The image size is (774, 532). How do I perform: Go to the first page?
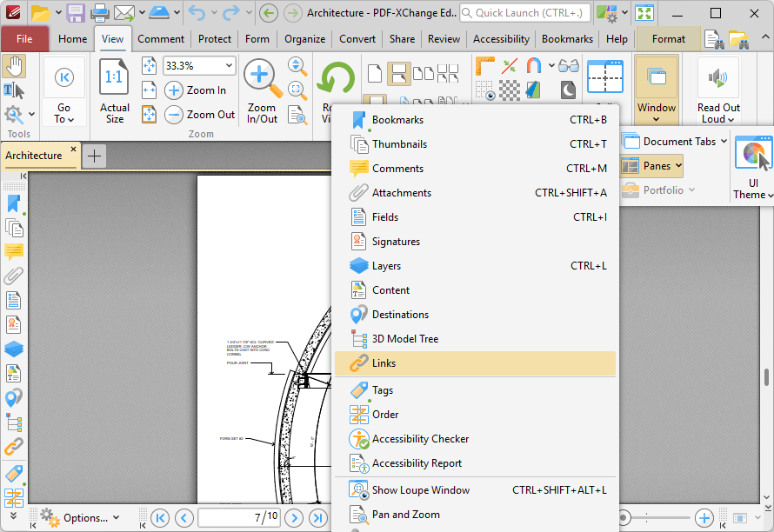159,518
